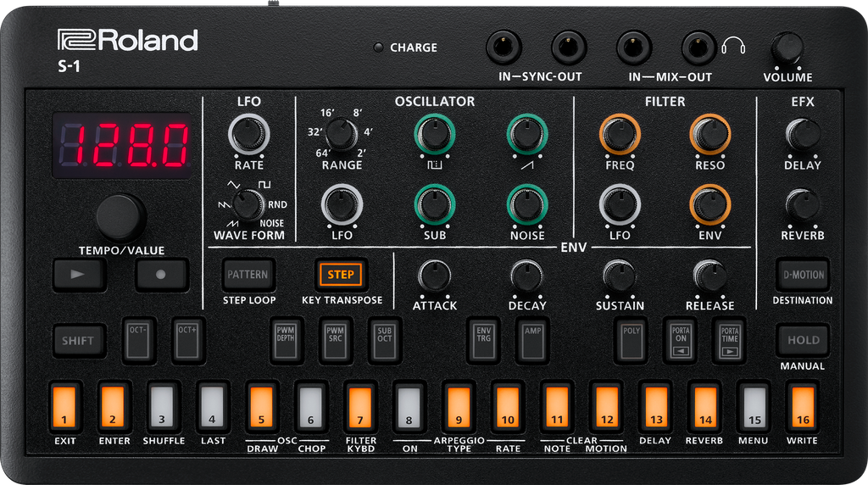Click the OCT+ octave up button
The height and width of the screenshot is (485, 868).
[186, 340]
